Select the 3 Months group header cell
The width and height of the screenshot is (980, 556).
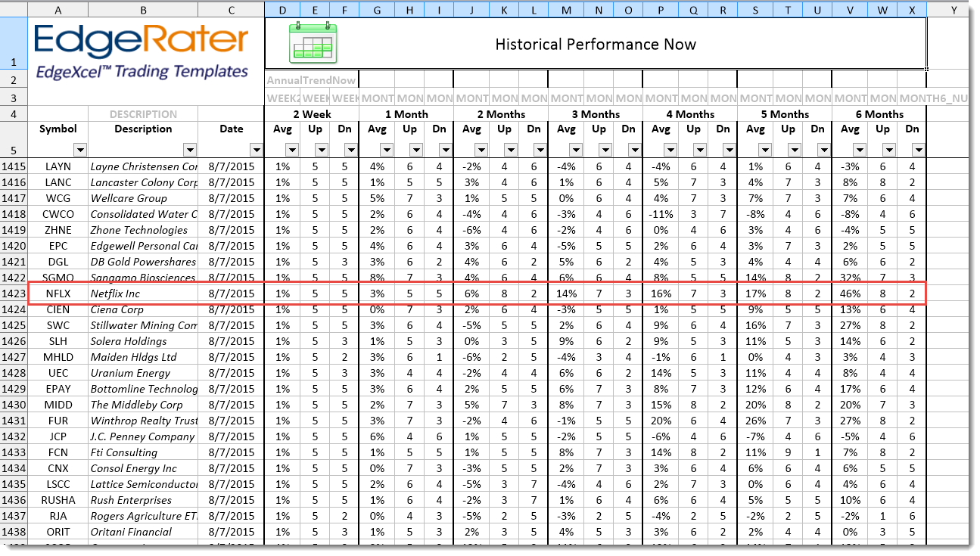coord(596,114)
